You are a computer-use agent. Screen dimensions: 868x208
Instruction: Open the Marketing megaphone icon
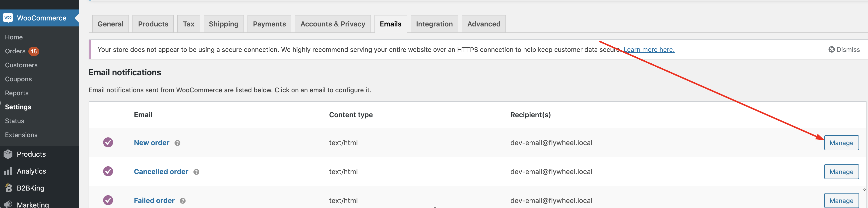pos(8,204)
